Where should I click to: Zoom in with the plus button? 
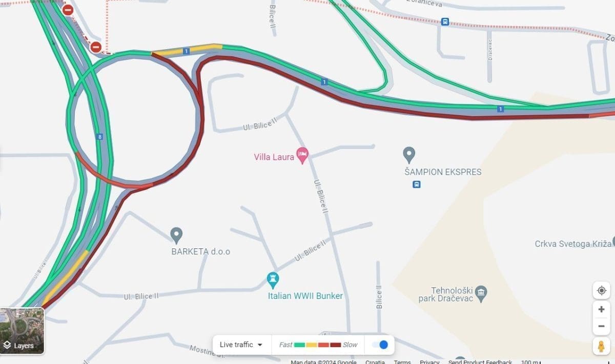pyautogui.click(x=601, y=309)
